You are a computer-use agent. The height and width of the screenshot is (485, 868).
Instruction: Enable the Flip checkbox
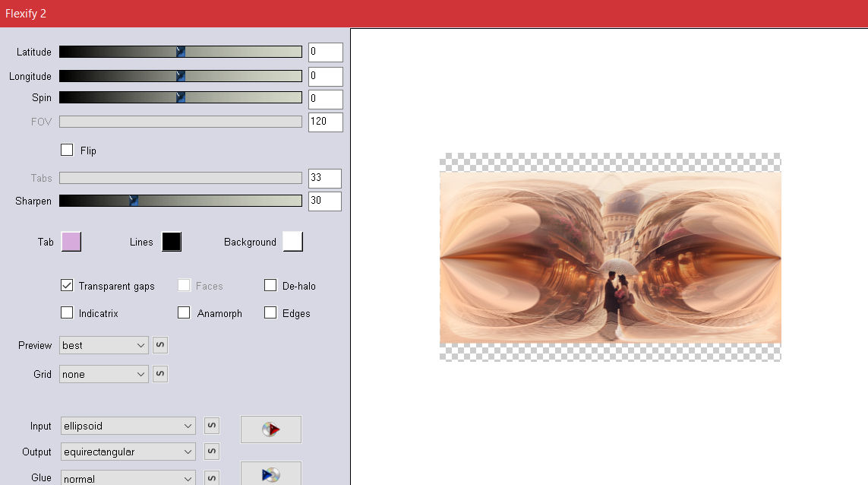[x=67, y=150]
